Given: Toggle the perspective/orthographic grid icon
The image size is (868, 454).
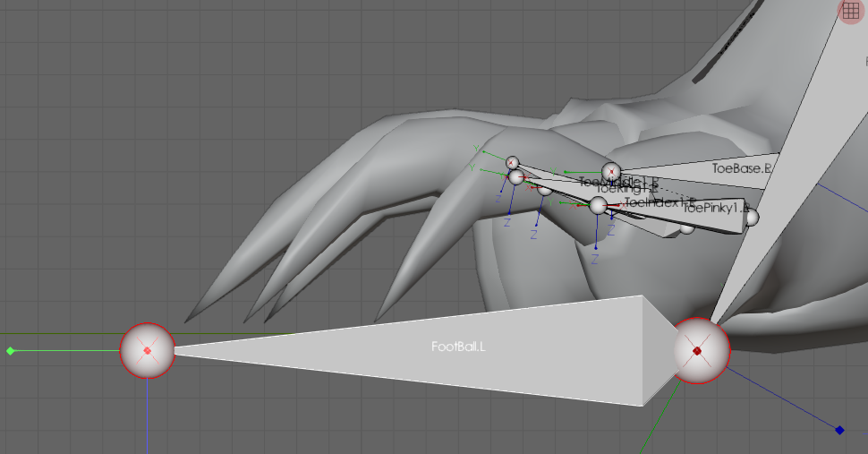Looking at the screenshot, I should (851, 11).
